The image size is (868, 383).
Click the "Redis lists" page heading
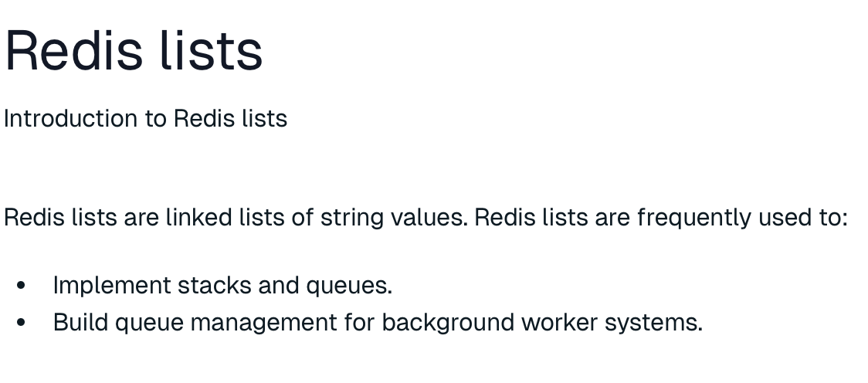click(134, 50)
